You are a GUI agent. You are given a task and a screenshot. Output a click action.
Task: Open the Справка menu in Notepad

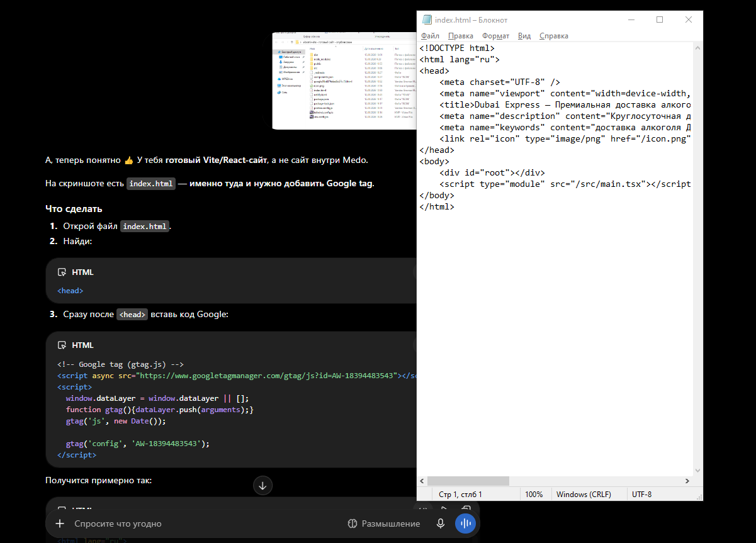553,36
